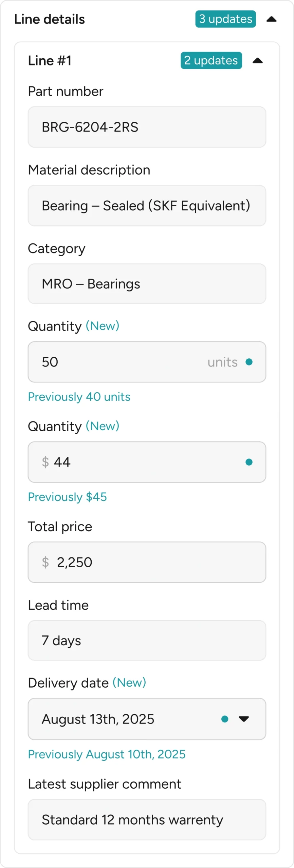This screenshot has height=868, width=294.
Task: Click the teal dot beside August 13th, 2025
Action: (225, 719)
